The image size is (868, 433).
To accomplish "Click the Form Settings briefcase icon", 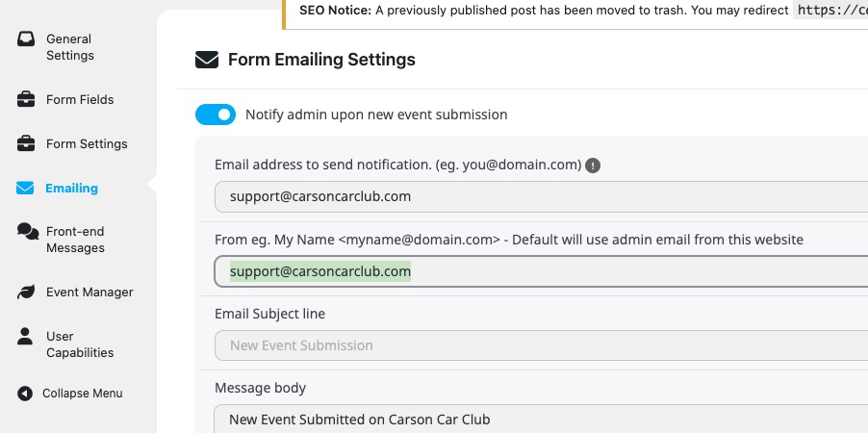I will (x=27, y=143).
